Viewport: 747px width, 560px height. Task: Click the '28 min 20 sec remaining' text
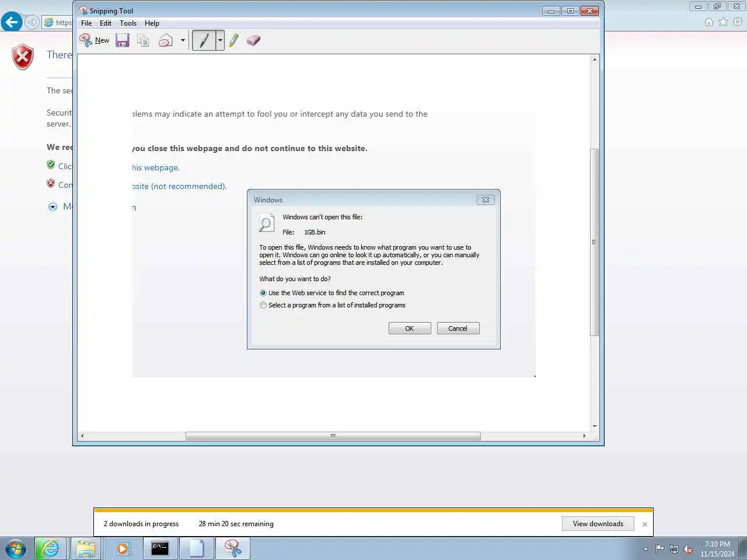click(x=236, y=524)
